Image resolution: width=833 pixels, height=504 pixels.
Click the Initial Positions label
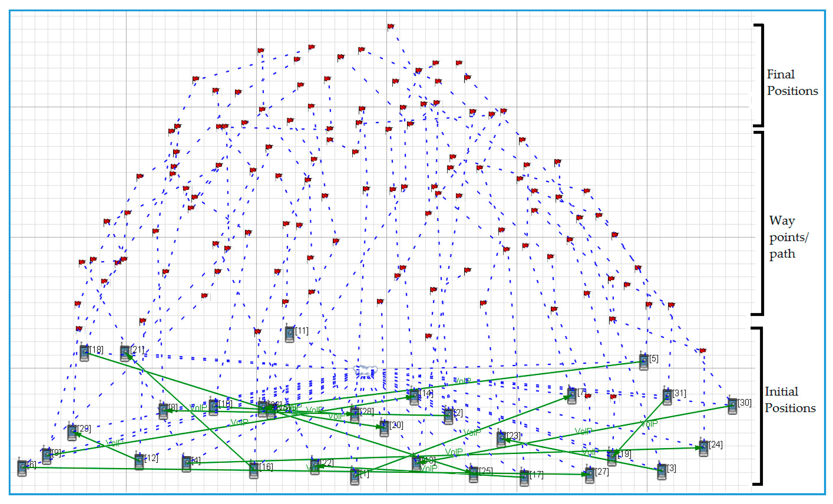tap(790, 400)
